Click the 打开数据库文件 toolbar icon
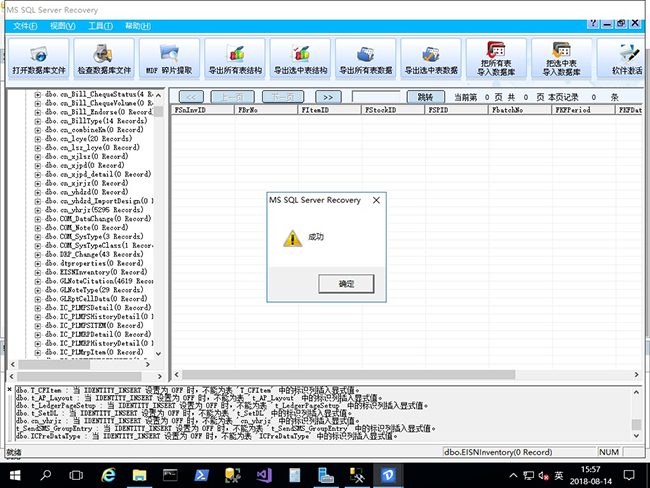This screenshot has width=650, height=488. [x=39, y=59]
